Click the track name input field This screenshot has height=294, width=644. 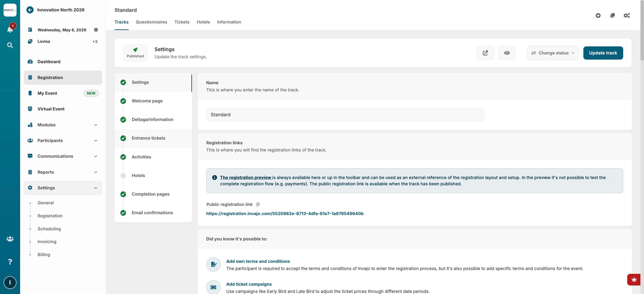(x=345, y=115)
